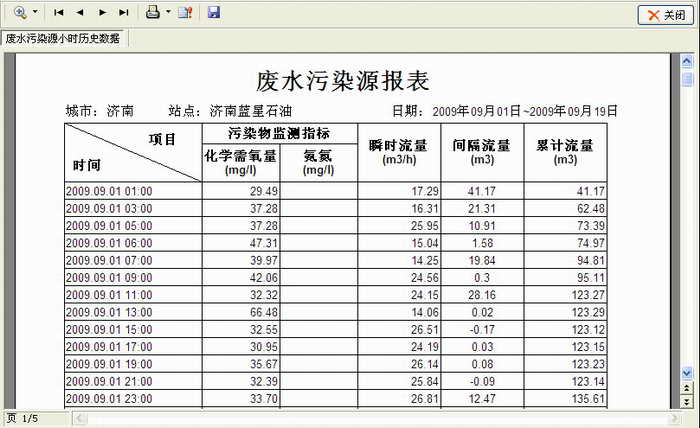Click the horizontal scrollbar right arrow
700x428 pixels.
[675, 419]
